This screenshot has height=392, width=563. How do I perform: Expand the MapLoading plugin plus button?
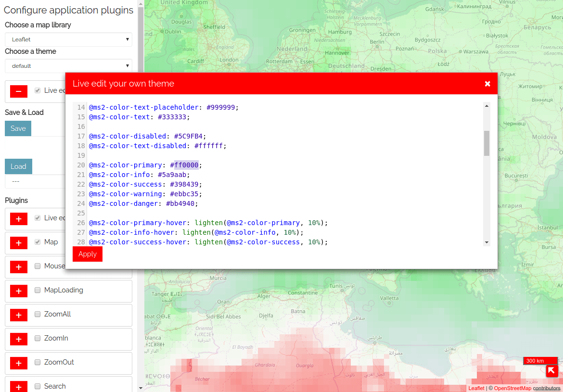[x=19, y=291]
